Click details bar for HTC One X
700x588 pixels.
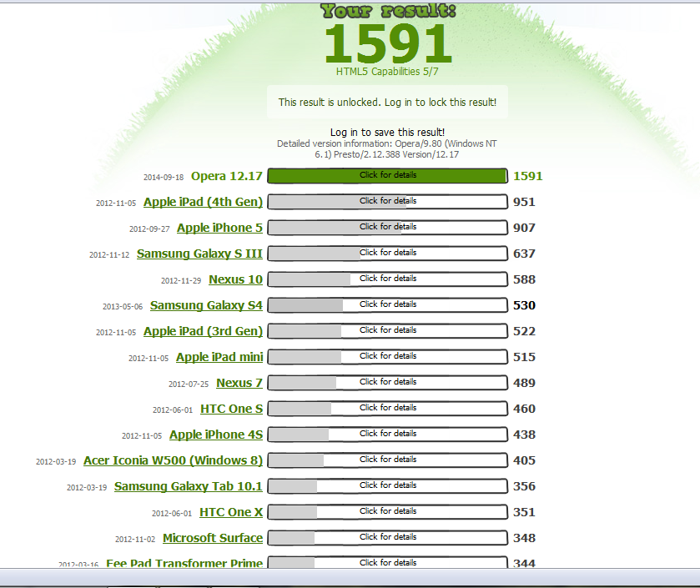coord(387,512)
